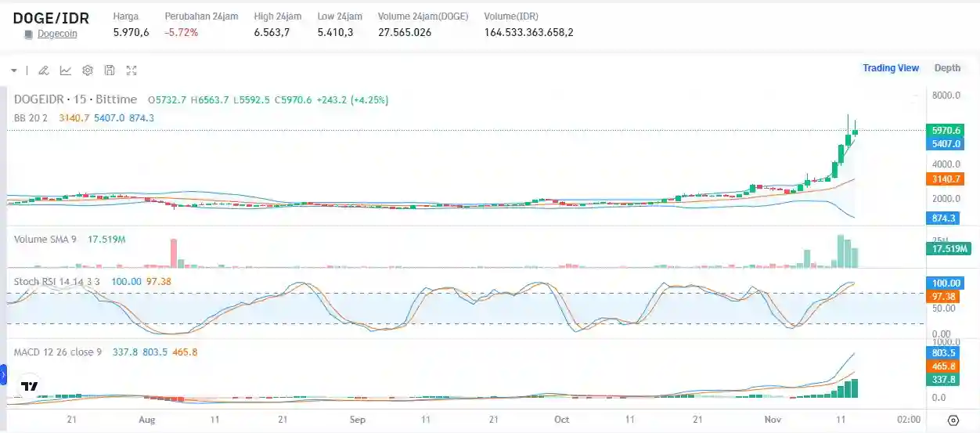Click the Oct label on time axis
Image resolution: width=980 pixels, height=433 pixels.
click(x=562, y=420)
